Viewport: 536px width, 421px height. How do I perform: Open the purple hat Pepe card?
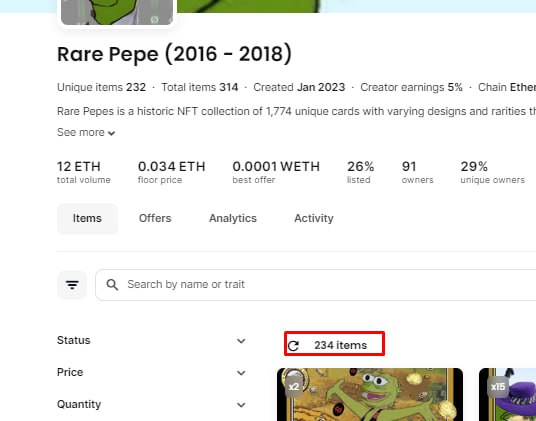[507, 394]
